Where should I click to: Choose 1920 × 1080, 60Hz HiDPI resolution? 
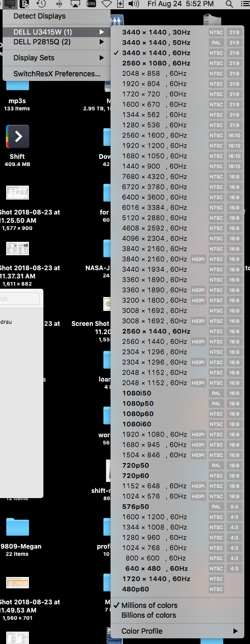coord(177,434)
